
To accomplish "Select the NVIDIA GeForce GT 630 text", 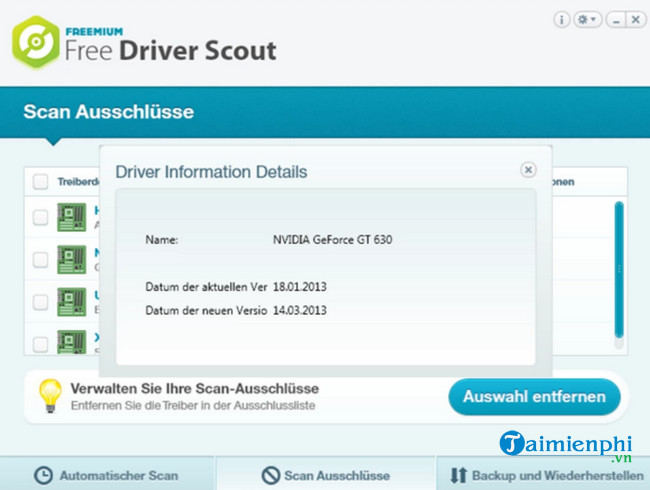I will click(332, 240).
